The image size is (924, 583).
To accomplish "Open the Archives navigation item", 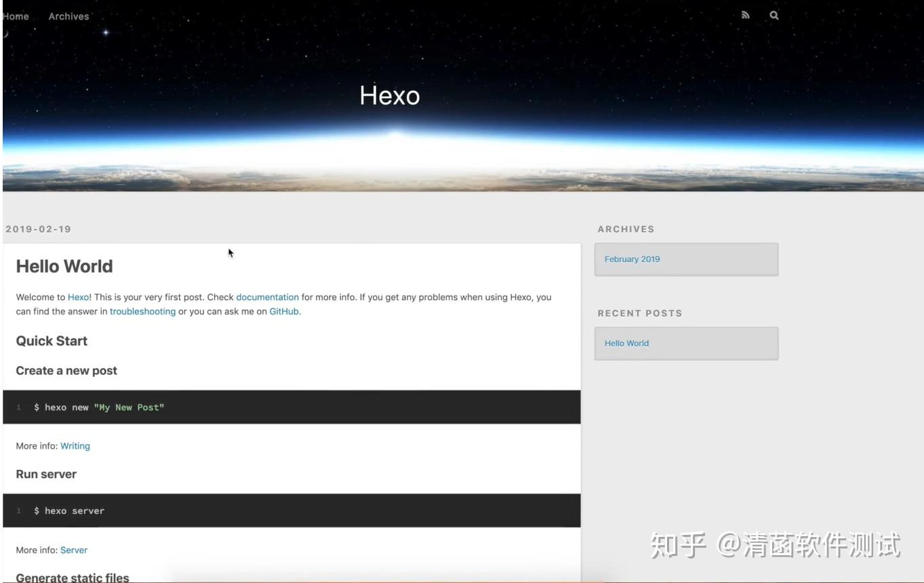I will (68, 16).
